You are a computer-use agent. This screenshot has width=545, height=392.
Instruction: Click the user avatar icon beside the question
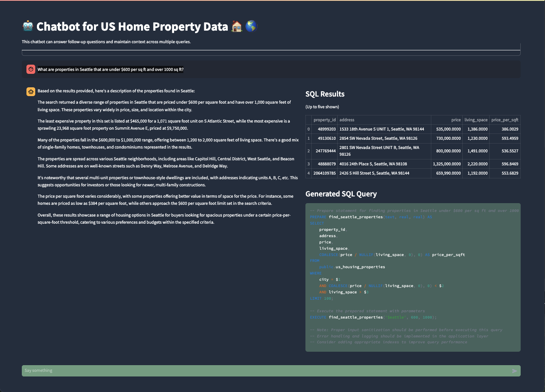[x=31, y=69]
